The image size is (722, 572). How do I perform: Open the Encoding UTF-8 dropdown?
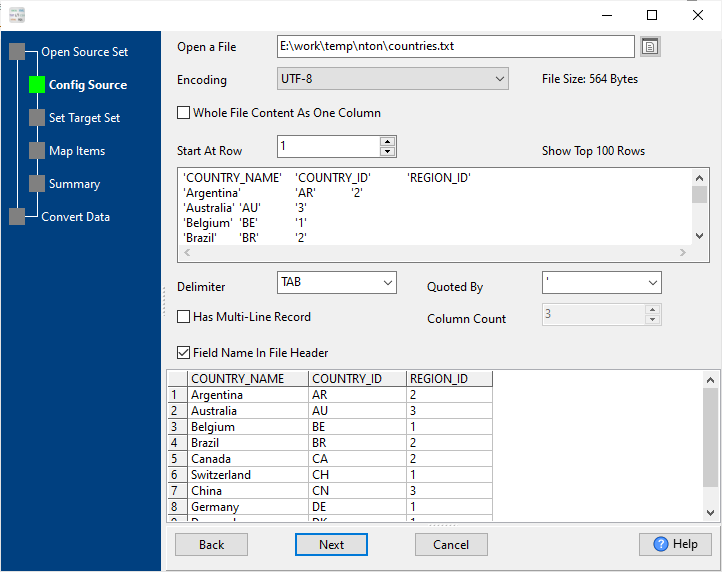tap(393, 79)
